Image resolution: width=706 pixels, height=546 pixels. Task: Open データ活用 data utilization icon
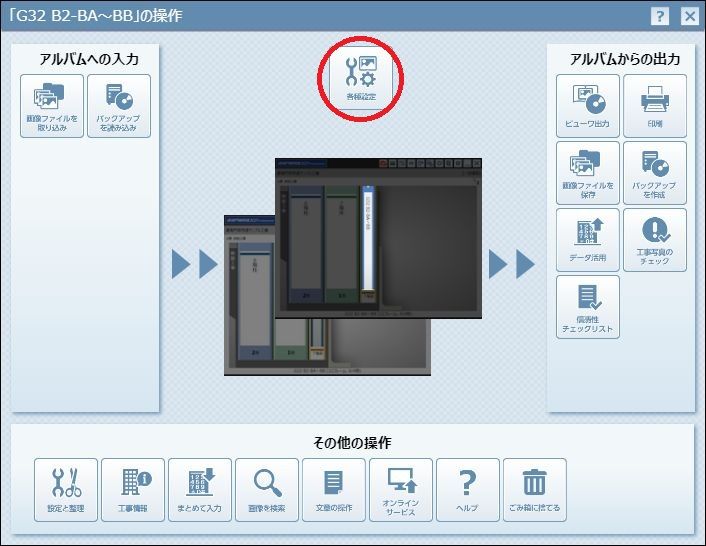point(587,240)
